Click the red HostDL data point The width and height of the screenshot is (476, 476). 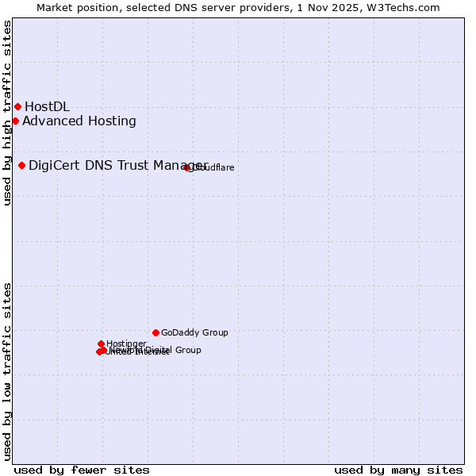[x=17, y=106]
